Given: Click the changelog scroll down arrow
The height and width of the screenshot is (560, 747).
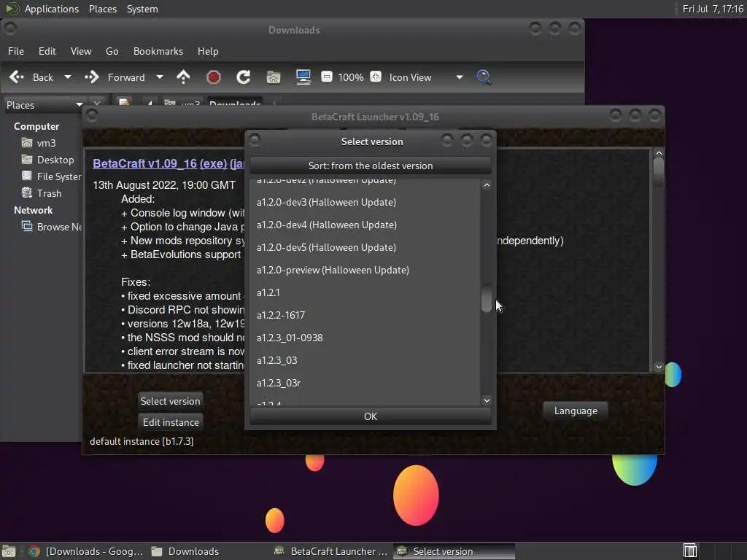Looking at the screenshot, I should pos(659,367).
